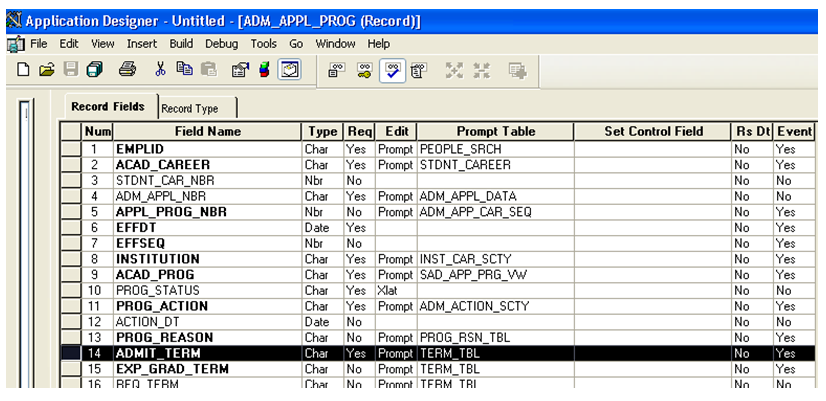This screenshot has width=826, height=401.
Task: Click the record document icon beside File
Action: pos(16,44)
